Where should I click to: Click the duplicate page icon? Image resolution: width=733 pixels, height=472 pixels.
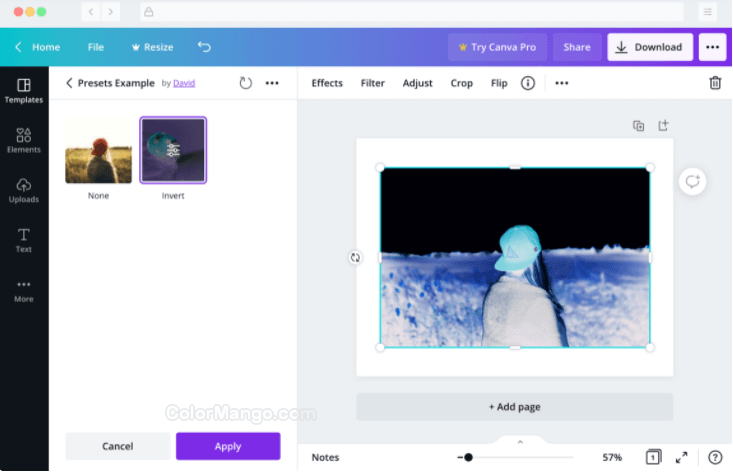pos(639,126)
